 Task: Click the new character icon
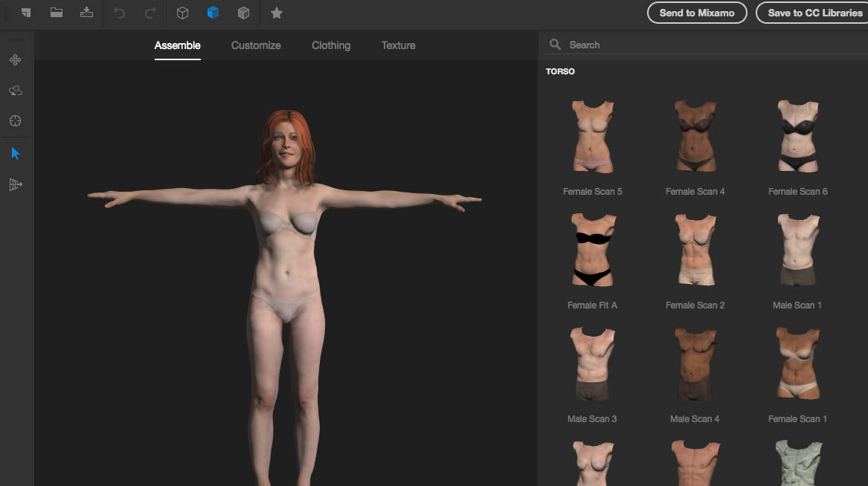(25, 12)
